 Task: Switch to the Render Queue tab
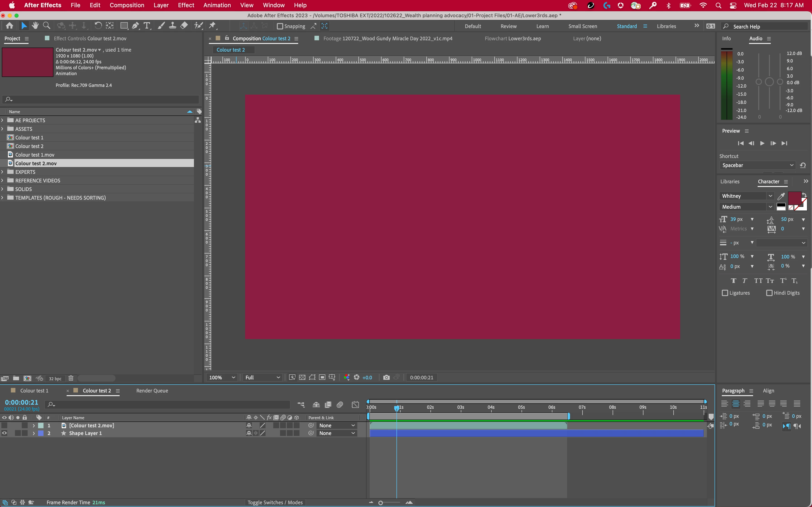152,391
